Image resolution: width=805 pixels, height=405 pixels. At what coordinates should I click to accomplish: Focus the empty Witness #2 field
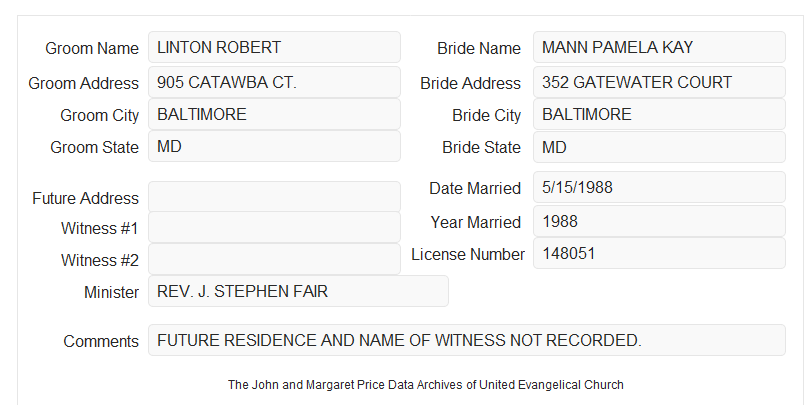(x=274, y=259)
